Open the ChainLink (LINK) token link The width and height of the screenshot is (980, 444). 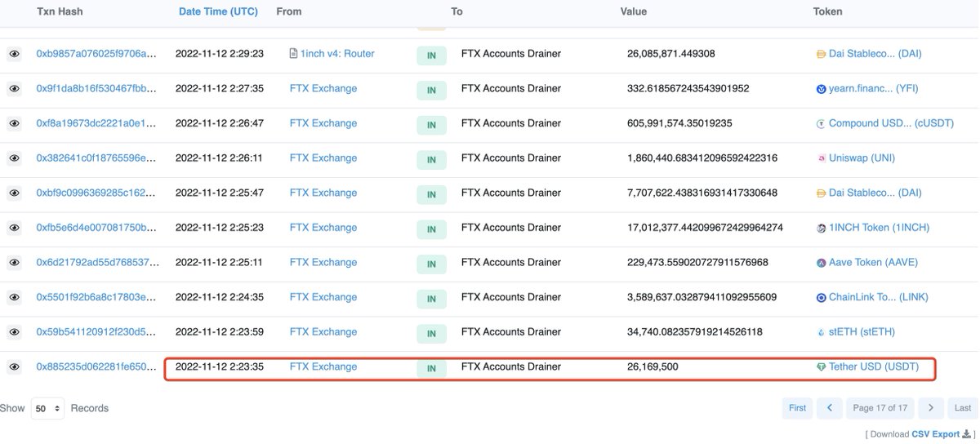879,297
